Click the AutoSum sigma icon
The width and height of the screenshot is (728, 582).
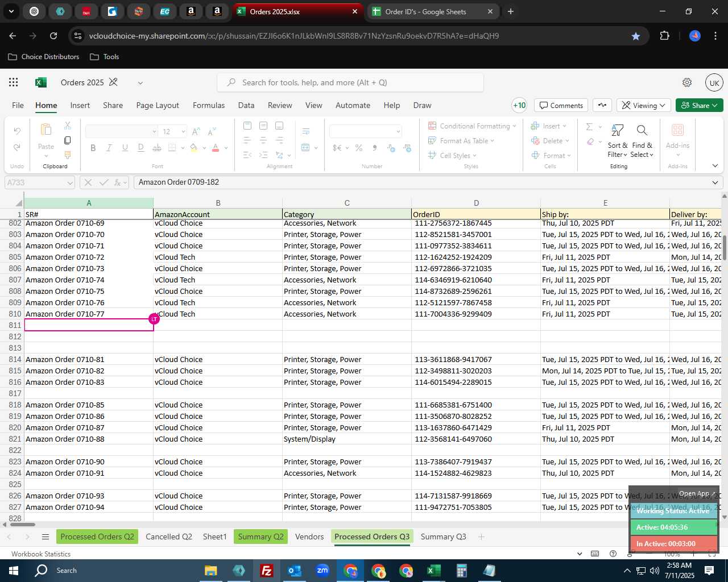point(590,126)
